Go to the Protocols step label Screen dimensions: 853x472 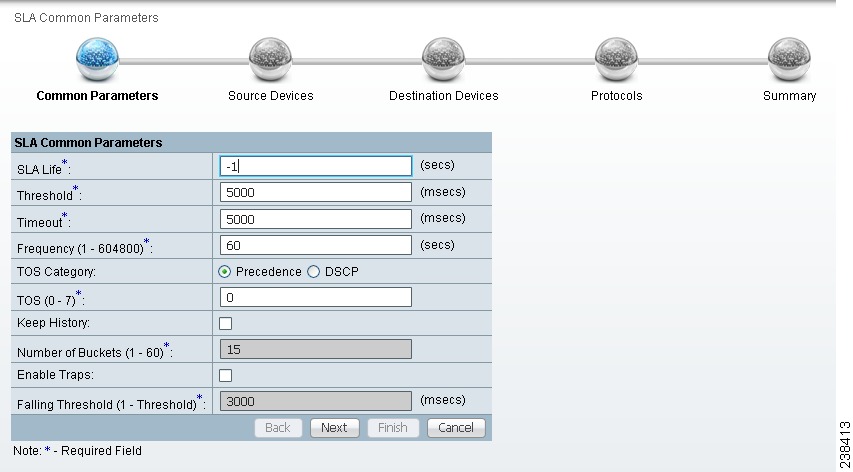click(616, 96)
